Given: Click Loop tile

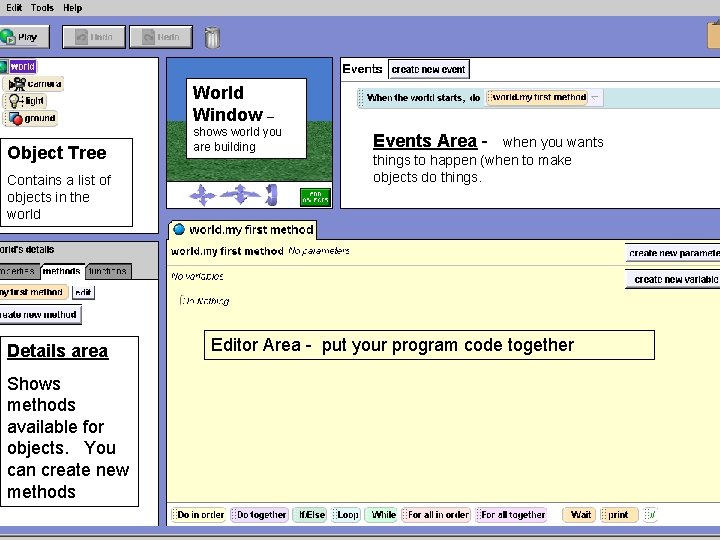Looking at the screenshot, I should click(x=345, y=515).
